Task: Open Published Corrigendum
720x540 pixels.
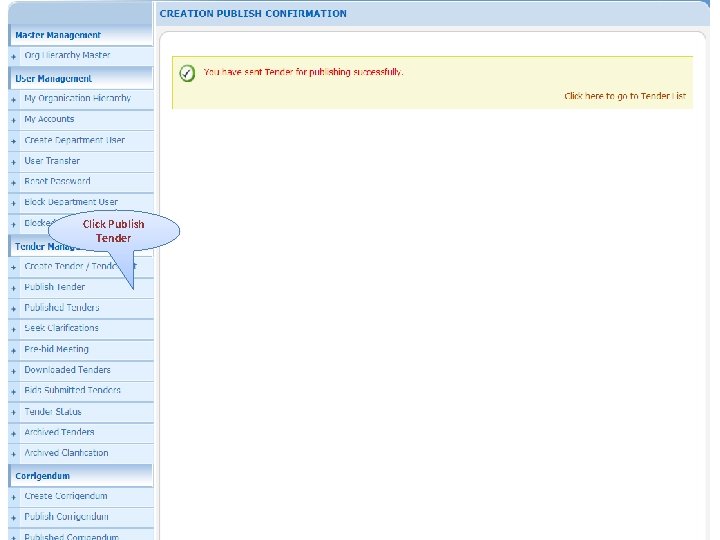Action: click(x=72, y=536)
